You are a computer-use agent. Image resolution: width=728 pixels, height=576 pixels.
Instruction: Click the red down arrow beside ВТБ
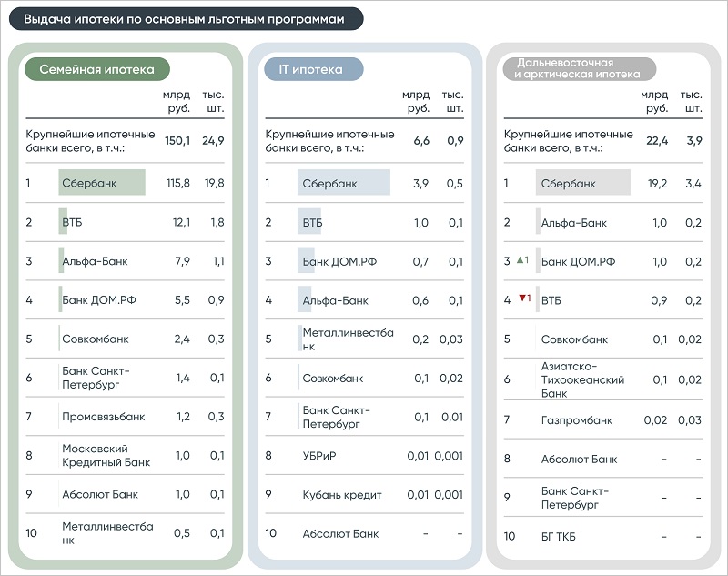click(522, 298)
